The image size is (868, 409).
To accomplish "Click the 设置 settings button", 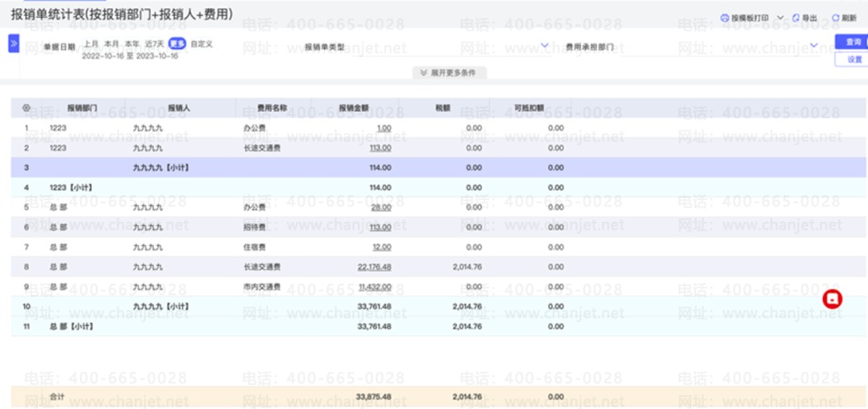I will [853, 59].
